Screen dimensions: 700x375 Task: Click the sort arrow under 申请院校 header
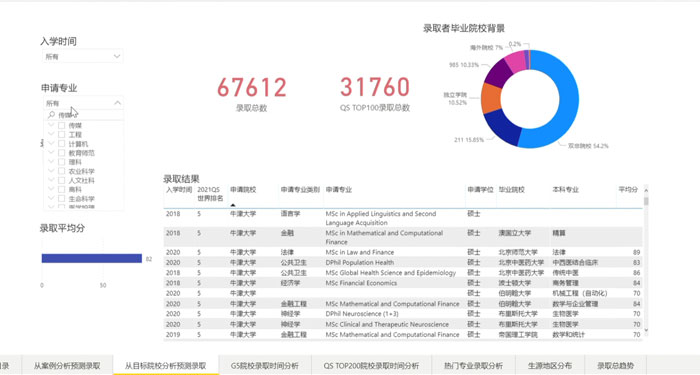click(233, 205)
